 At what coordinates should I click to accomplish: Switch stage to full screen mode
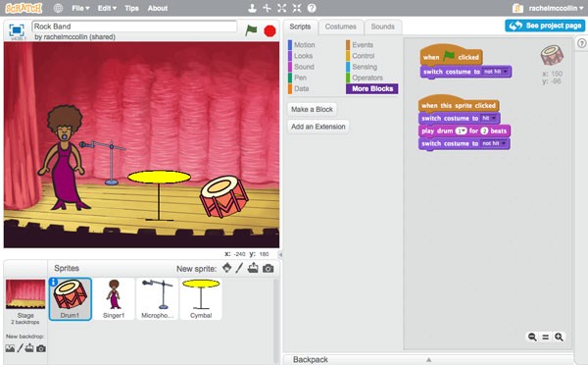click(x=17, y=30)
